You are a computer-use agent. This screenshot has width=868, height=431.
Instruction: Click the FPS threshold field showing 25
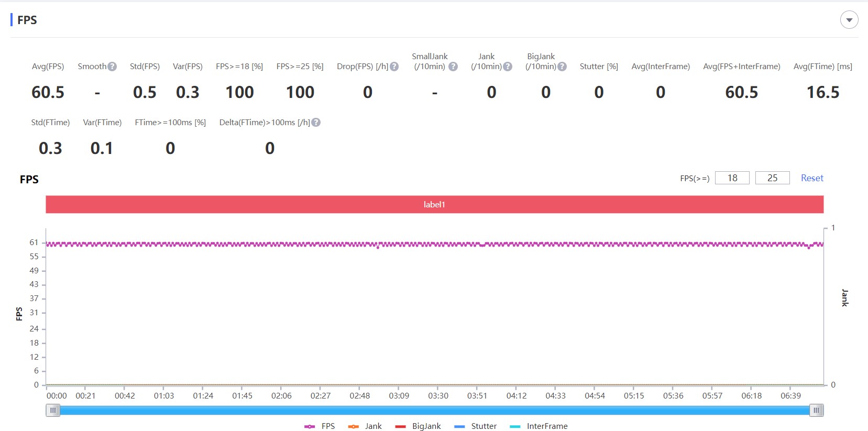773,178
